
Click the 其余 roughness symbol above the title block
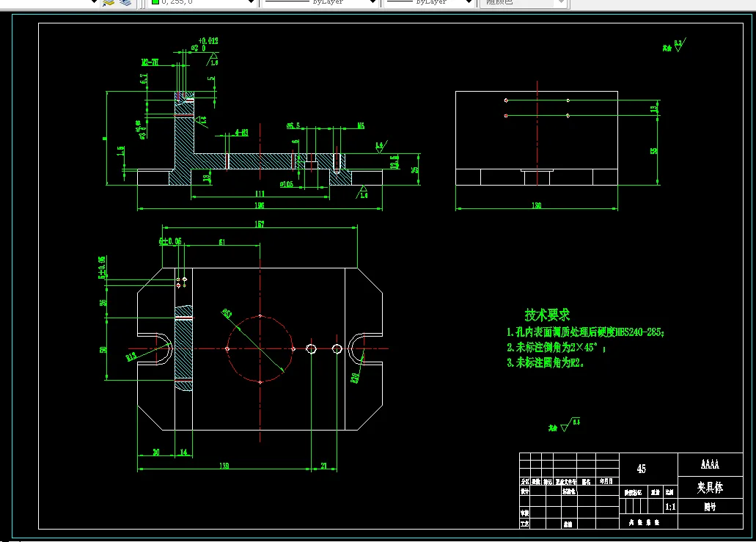pyautogui.click(x=564, y=425)
